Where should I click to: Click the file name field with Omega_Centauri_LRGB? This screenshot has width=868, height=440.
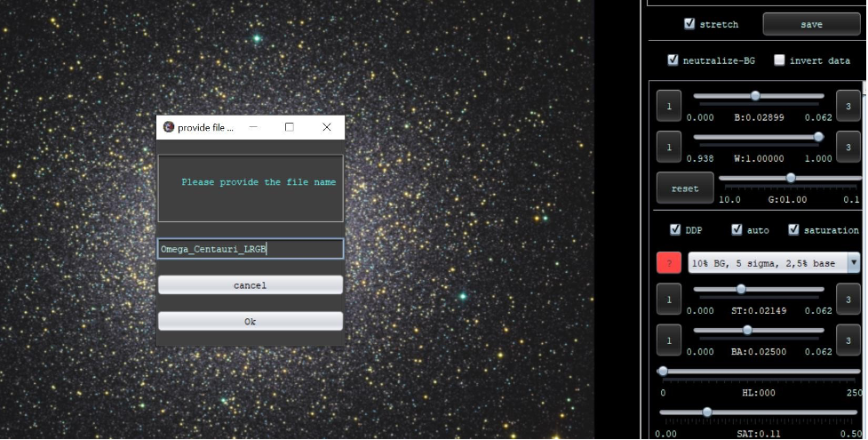point(251,249)
